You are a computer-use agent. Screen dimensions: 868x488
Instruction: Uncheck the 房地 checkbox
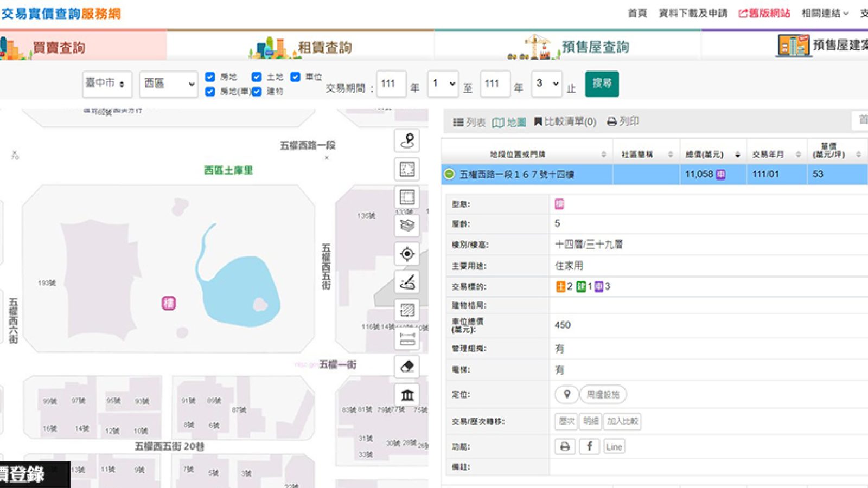click(x=210, y=77)
